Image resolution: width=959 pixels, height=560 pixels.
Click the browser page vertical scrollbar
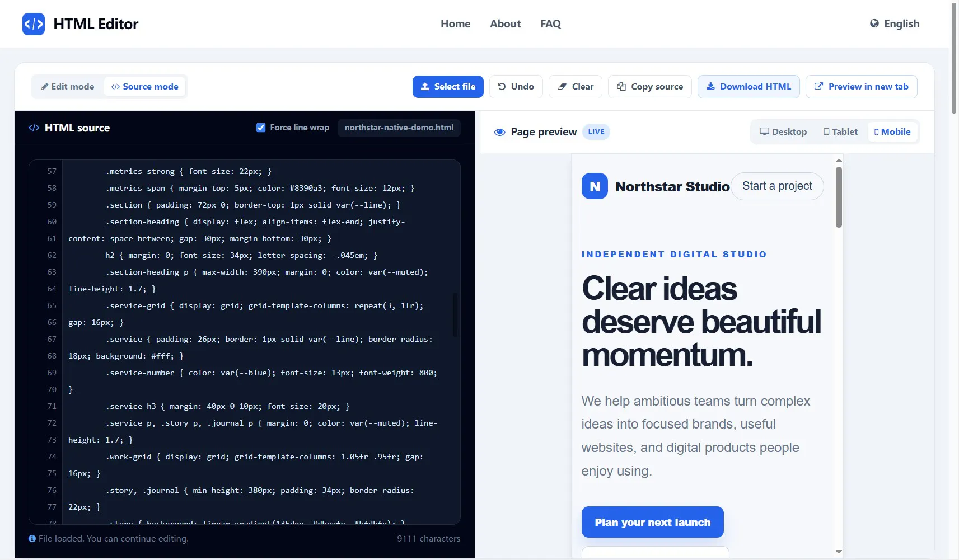click(x=954, y=58)
